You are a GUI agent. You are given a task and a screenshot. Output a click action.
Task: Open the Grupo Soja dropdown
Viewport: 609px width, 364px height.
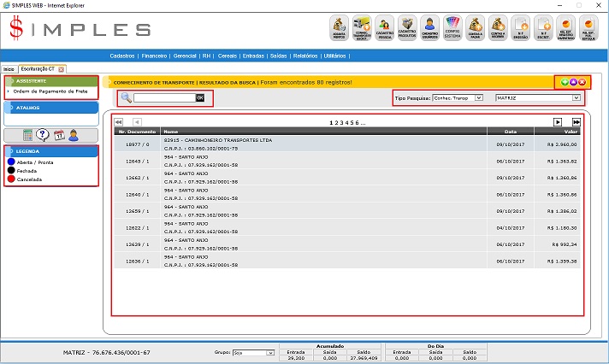[256, 352]
